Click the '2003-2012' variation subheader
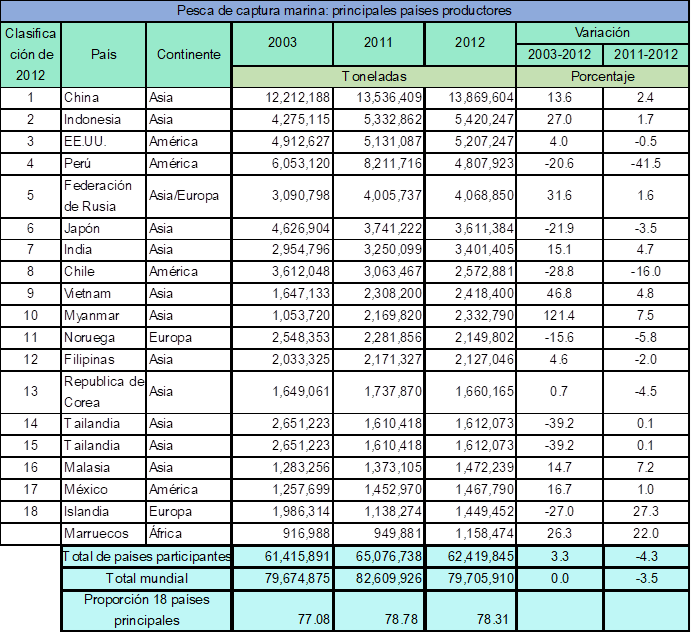Screen dimensions: 691x633 [x=559, y=54]
